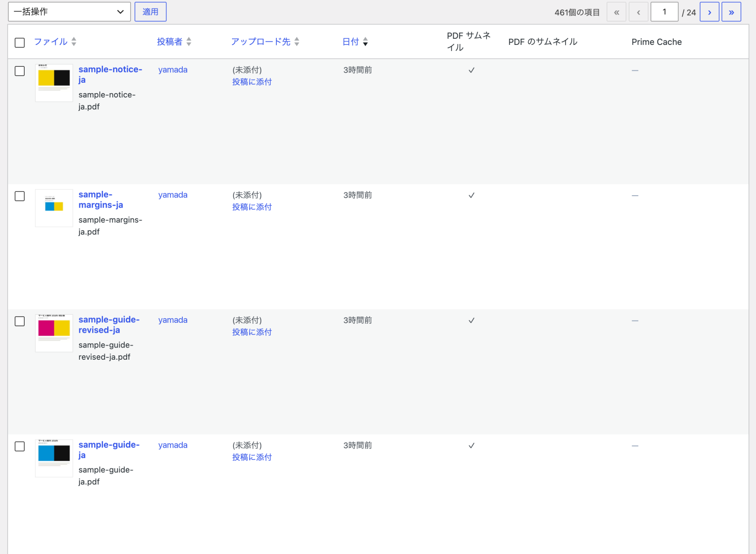Click author yamada in sample-guide-revised-ja row
Image resolution: width=756 pixels, height=554 pixels.
[173, 320]
